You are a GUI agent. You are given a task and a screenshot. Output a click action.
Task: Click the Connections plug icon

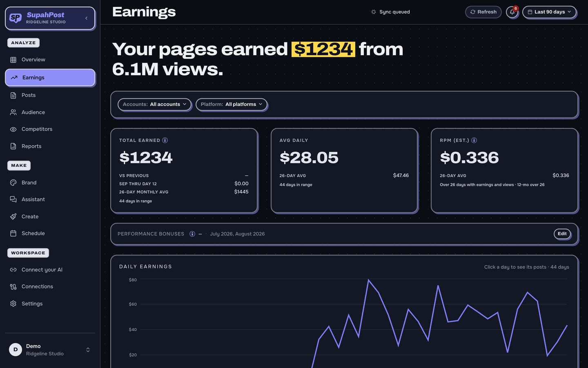(13, 287)
